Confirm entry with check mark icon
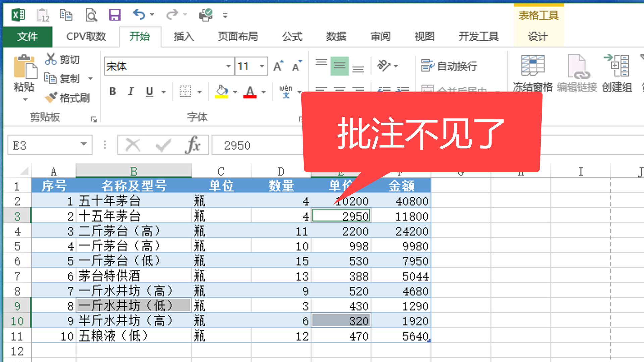Screen dimensions: 644x362 pyautogui.click(x=163, y=145)
